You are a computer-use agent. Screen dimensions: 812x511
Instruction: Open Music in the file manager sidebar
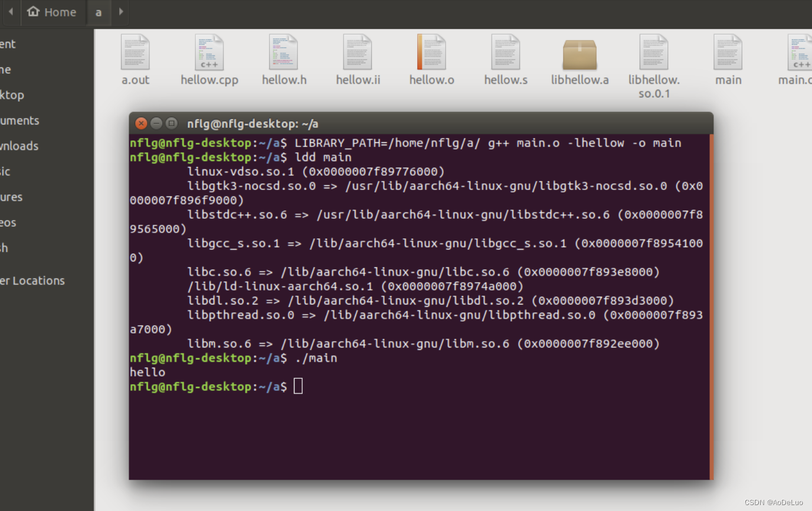pos(5,171)
